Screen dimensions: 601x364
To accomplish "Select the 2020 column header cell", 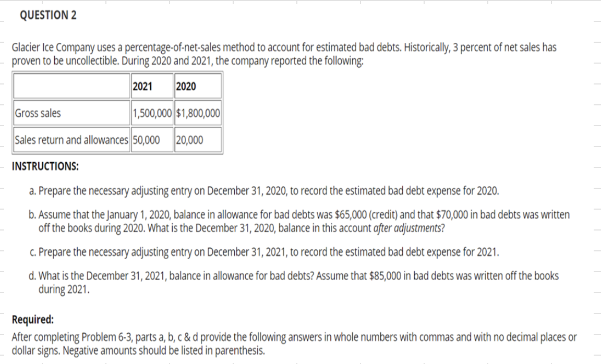I will [198, 86].
